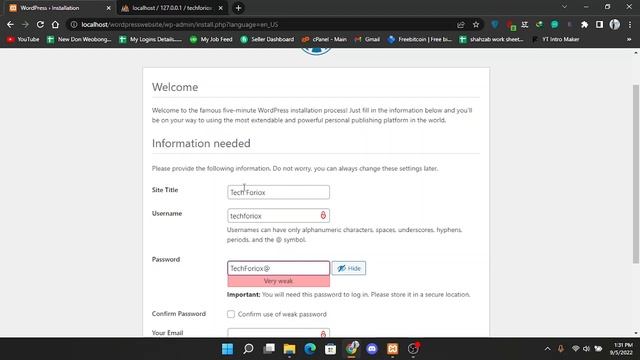Click the password manager icon in Username field

(x=323, y=215)
